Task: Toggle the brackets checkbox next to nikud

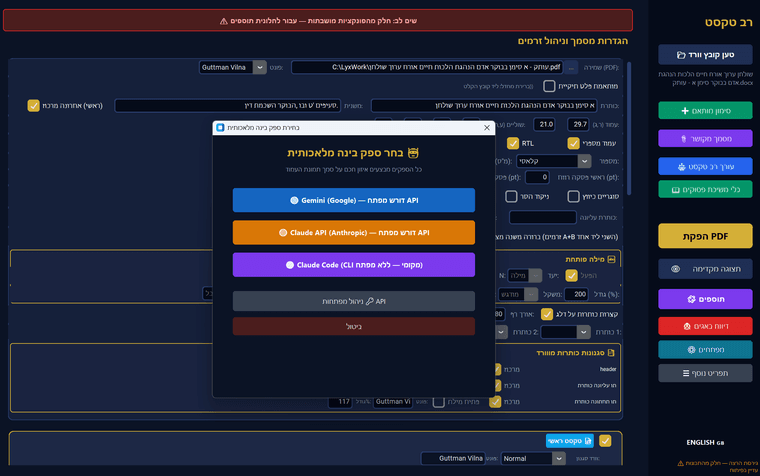Action: [573, 196]
